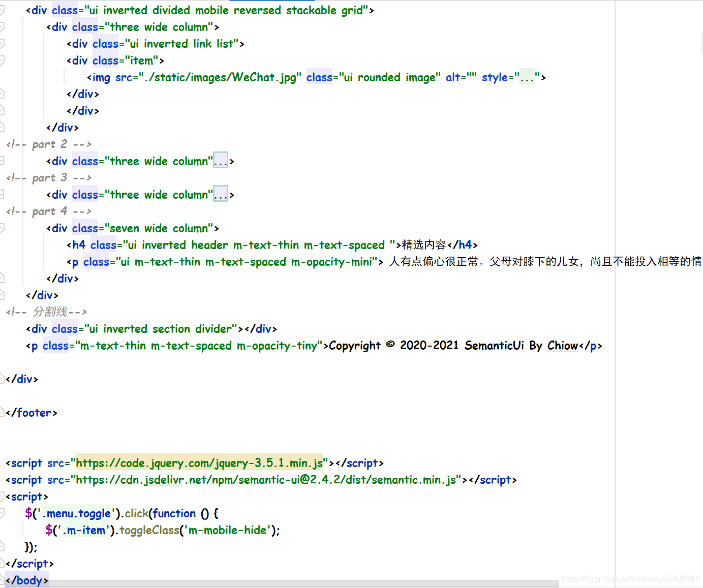Place cursor on 'ui rounded image' class value

(x=390, y=77)
